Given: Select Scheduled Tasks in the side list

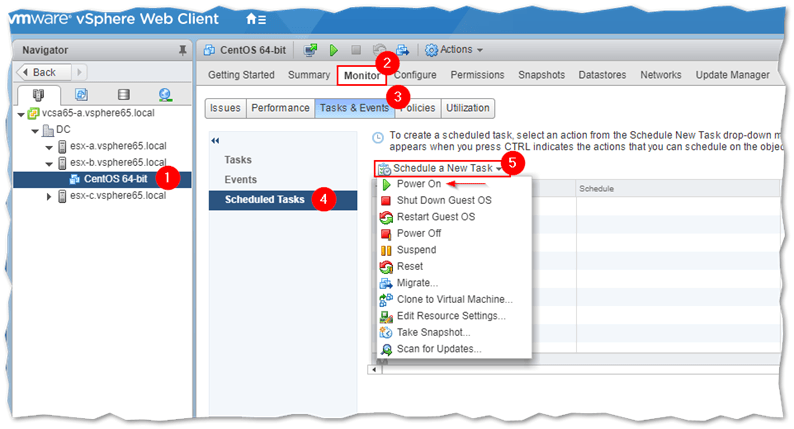Looking at the screenshot, I should pyautogui.click(x=283, y=200).
